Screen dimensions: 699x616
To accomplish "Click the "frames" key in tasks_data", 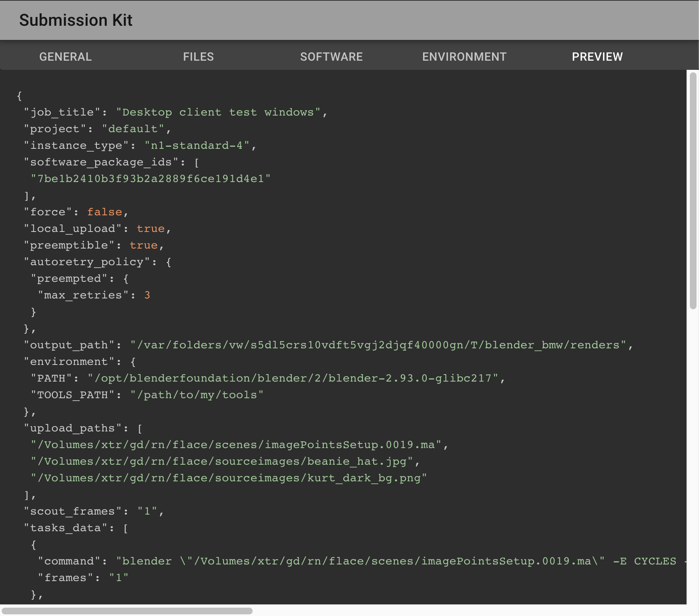I will point(66,578).
